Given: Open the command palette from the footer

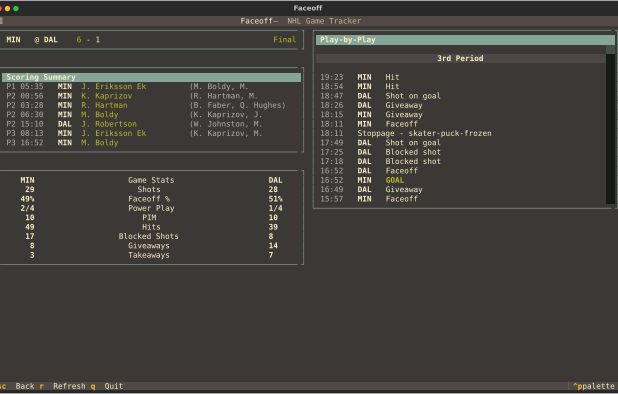Looking at the screenshot, I should point(593,386).
